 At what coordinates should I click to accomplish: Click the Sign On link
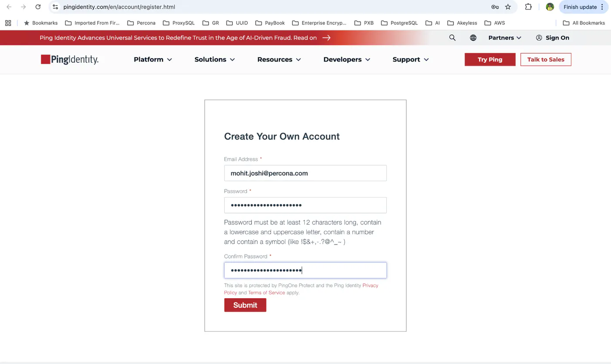coord(553,38)
